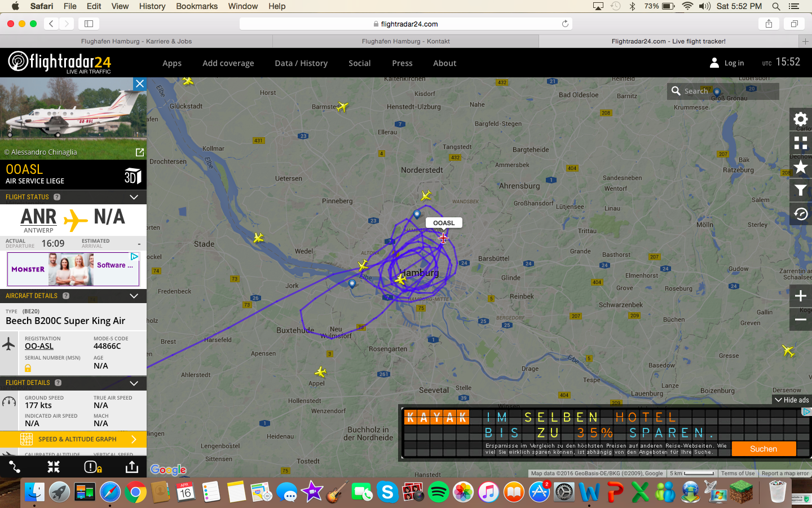This screenshot has height=508, width=812.
Task: Open the About menu
Action: pos(445,63)
